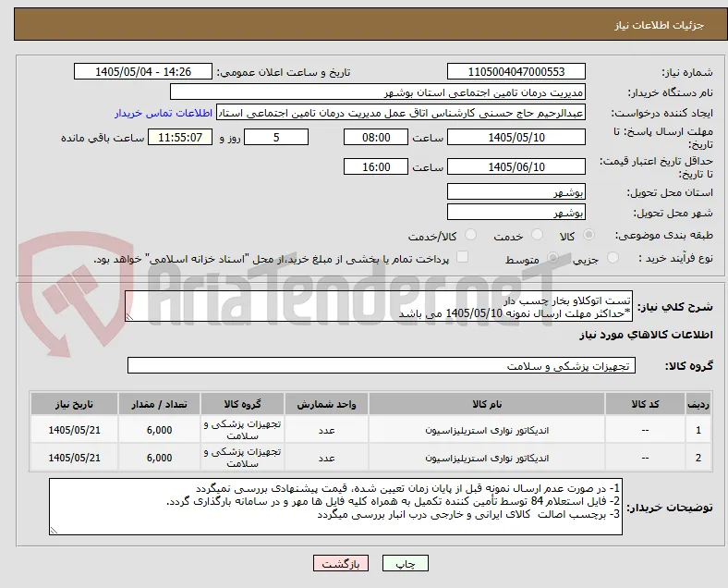Click row 1 item name اندیکاتور نواری استریلیزاسیون
The width and height of the screenshot is (728, 588).
[x=487, y=430]
